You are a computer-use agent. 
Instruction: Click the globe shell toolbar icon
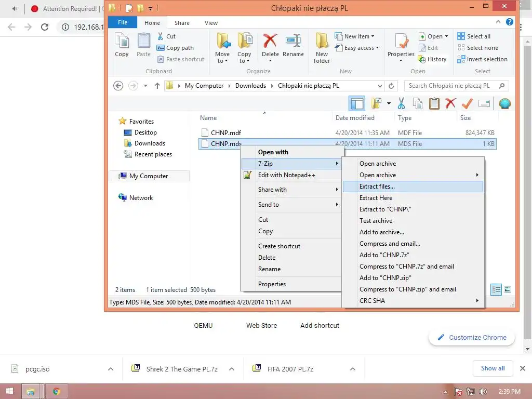(x=505, y=103)
